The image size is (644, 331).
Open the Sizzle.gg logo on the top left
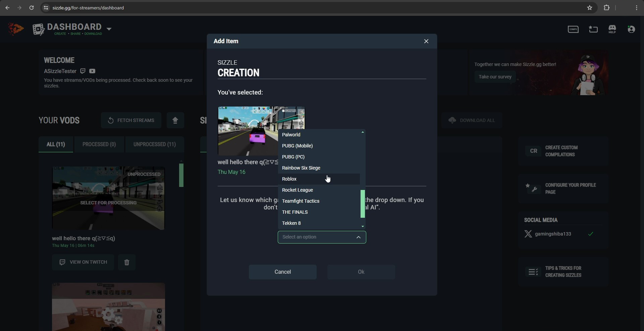click(16, 29)
